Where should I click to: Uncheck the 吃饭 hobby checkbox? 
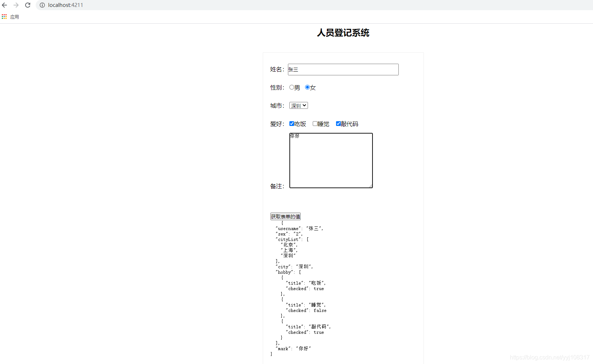292,123
